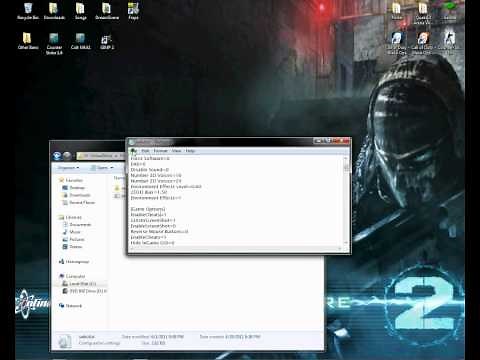Click the Reverse Mouse Buttons=0 line
The height and width of the screenshot is (360, 480).
point(159,231)
